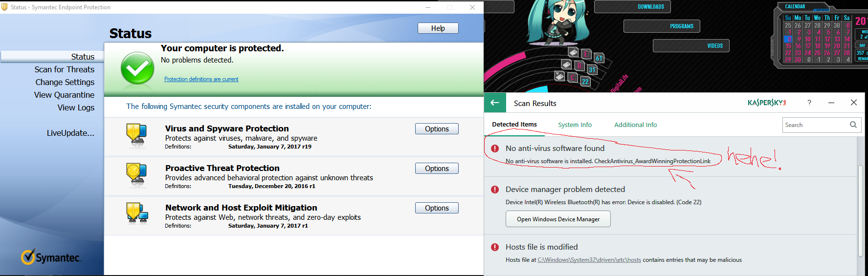Click the Symantec Help button

pos(438,28)
